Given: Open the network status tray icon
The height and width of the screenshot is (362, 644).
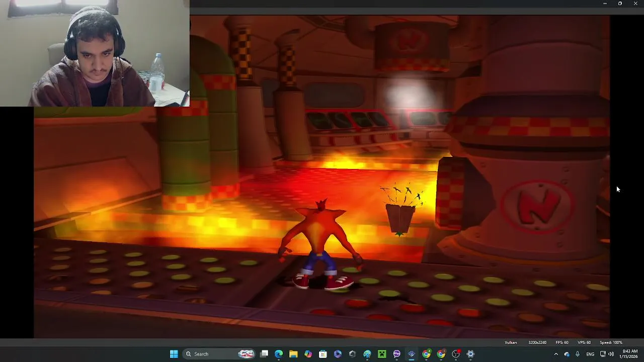Looking at the screenshot, I should coord(603,354).
